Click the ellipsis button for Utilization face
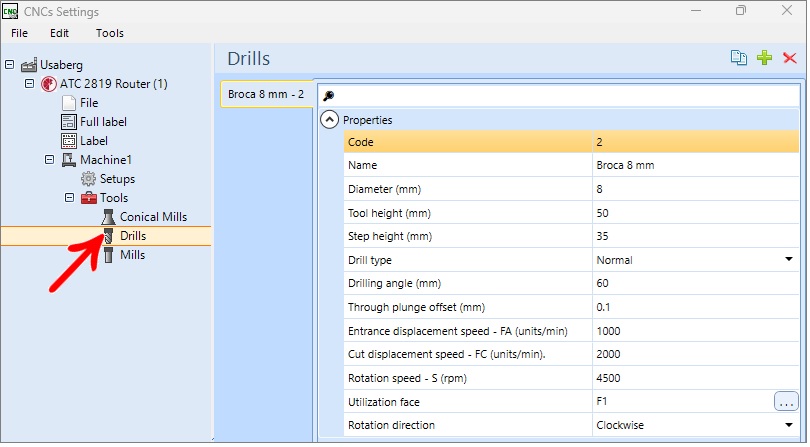Screen dimensions: 810x447 point(786,402)
